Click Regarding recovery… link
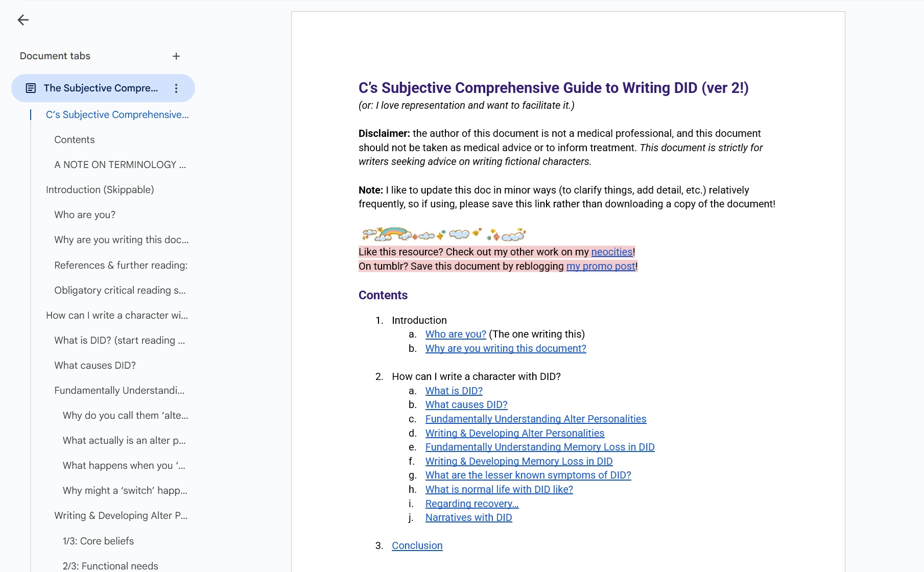 tap(471, 504)
